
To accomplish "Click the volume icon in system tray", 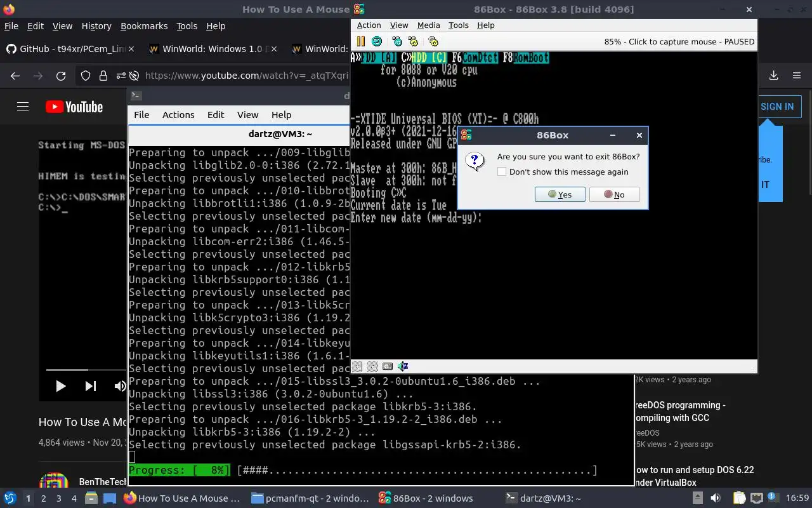I will point(715,498).
